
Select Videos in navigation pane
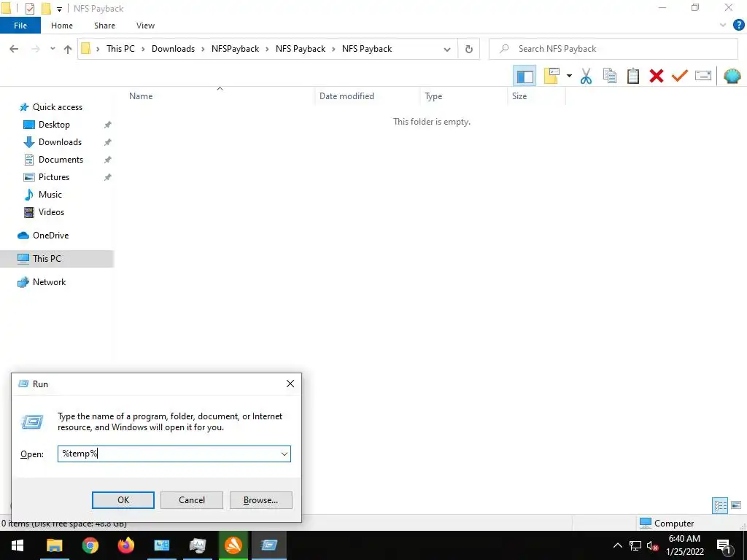pyautogui.click(x=51, y=212)
